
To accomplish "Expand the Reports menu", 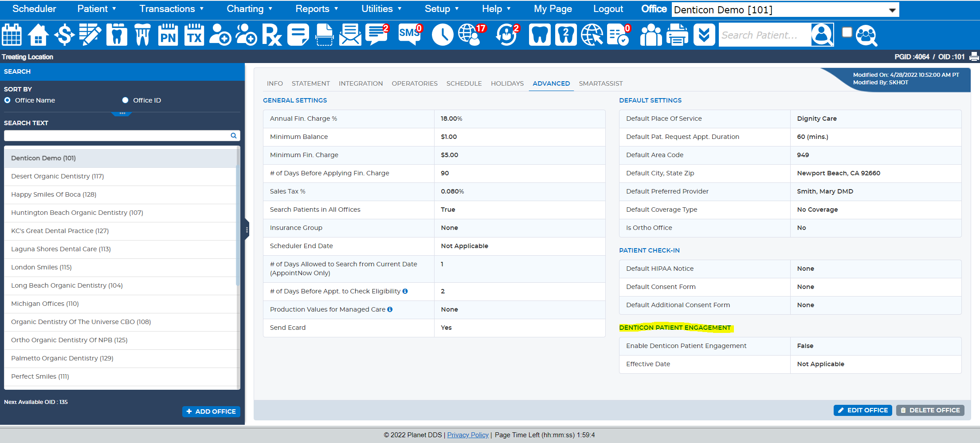I will (x=317, y=9).
